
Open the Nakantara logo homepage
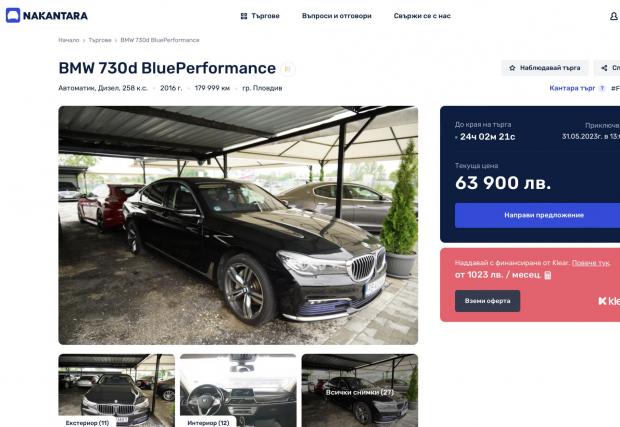[47, 16]
